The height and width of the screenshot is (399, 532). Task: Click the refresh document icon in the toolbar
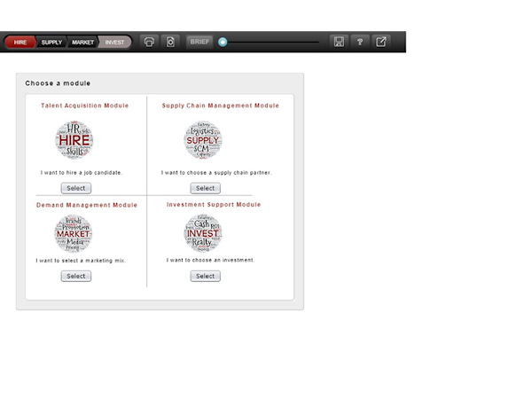click(x=170, y=42)
